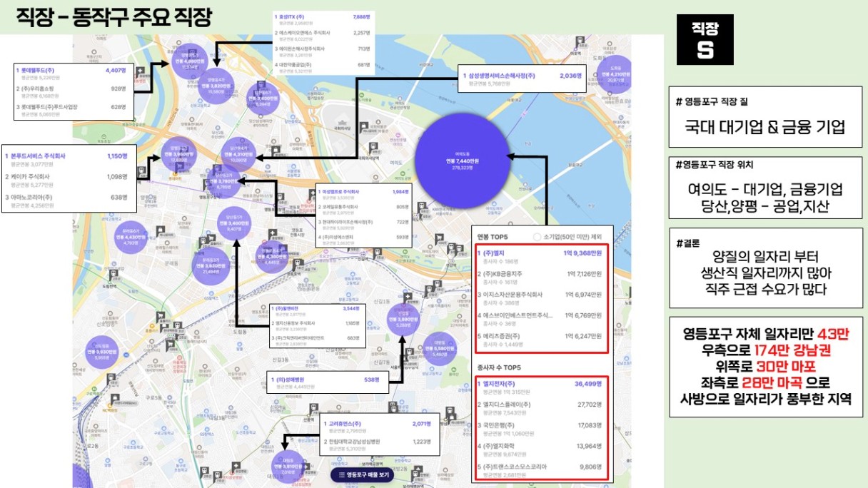868x488 pixels.
Task: Open the 현대하이라이프손해사정(주) 722명 entry
Action: coord(363,225)
